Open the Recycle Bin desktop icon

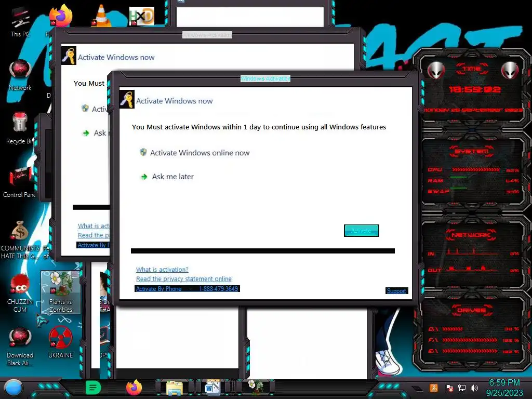pyautogui.click(x=20, y=128)
